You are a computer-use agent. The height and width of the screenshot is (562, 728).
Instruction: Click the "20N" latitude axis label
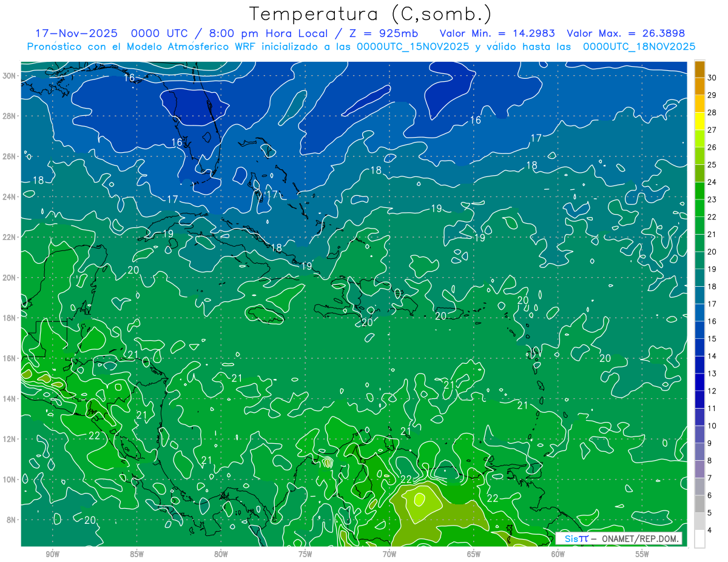pyautogui.click(x=9, y=278)
